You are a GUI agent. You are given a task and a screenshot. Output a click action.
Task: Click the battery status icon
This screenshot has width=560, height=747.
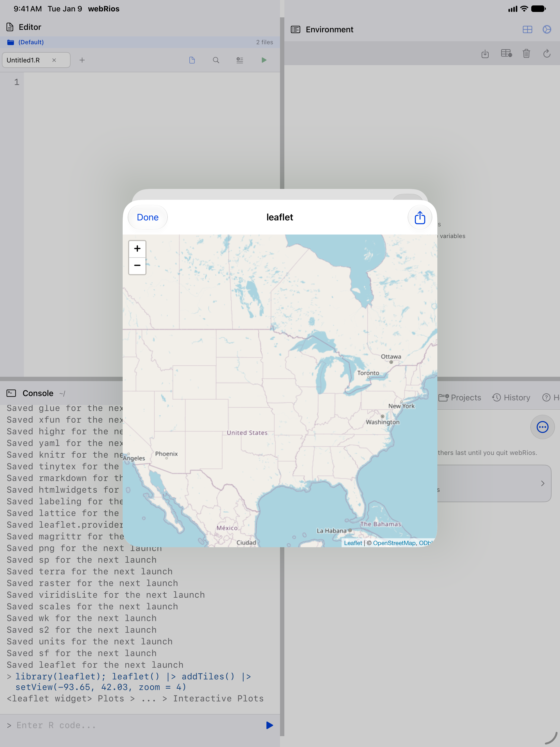click(x=538, y=9)
